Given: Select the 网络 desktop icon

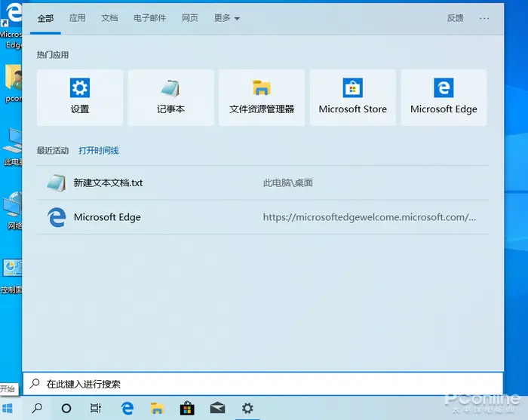Looking at the screenshot, I should (x=13, y=210).
